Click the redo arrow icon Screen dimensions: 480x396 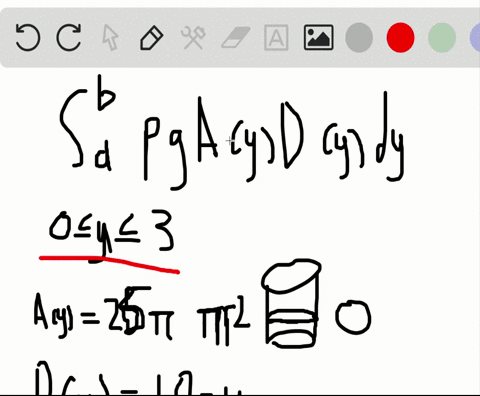click(x=69, y=37)
